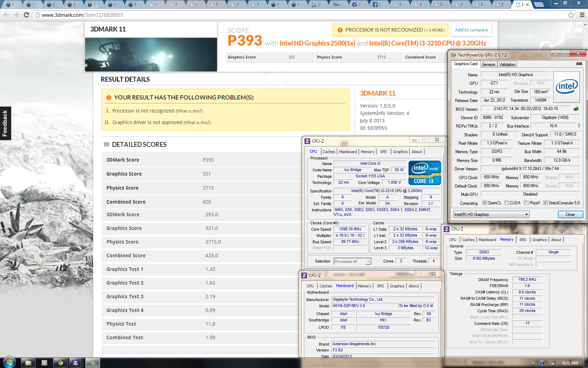Click the GPU-Z screenshot camera icon
Screen dimensions: 588x368
pos(579,64)
